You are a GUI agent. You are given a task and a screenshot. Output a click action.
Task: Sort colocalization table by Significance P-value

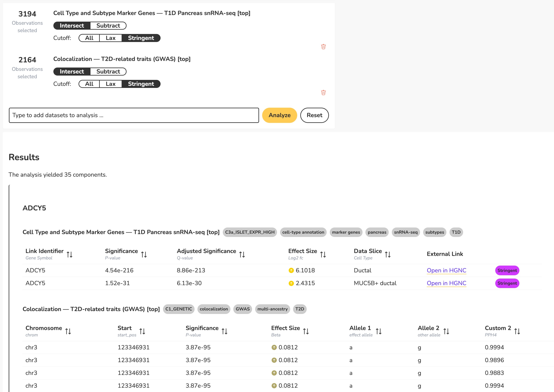(224, 331)
